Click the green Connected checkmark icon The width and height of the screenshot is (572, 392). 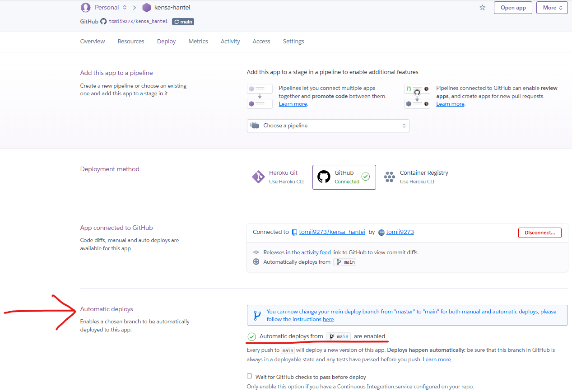366,177
